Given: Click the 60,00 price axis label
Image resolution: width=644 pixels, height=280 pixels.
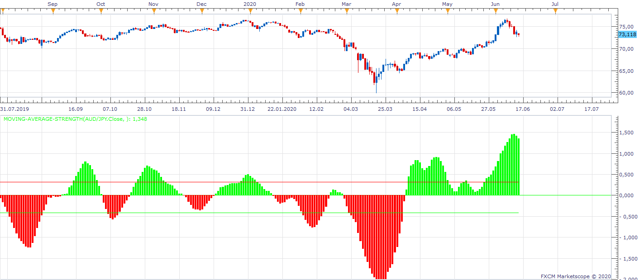Looking at the screenshot, I should click(626, 93).
